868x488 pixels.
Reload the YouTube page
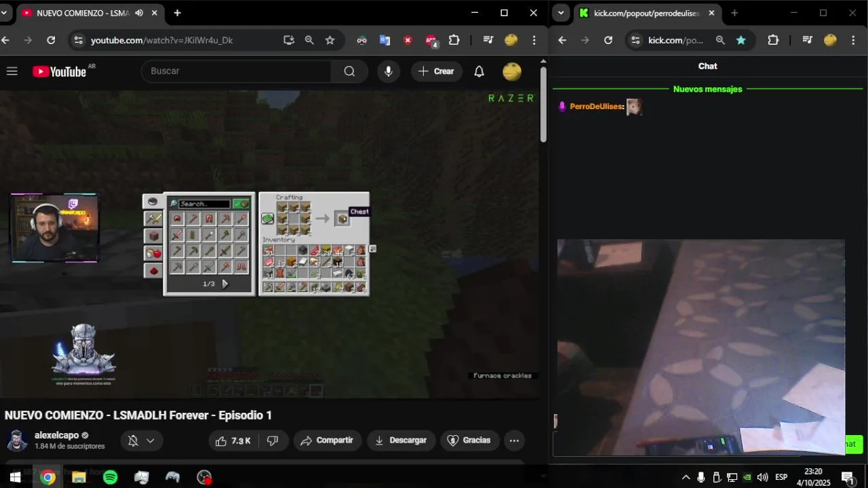coord(51,40)
